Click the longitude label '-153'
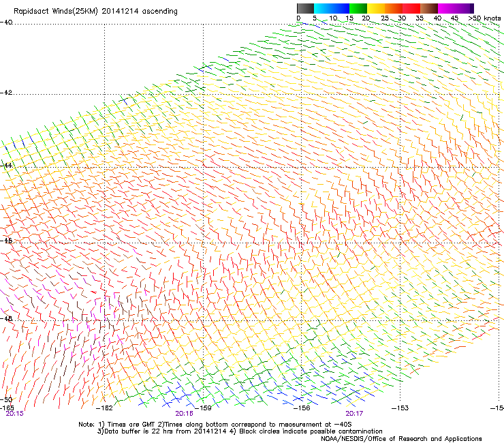Image resolution: width=504 pixels, height=443 pixels. 400,408
